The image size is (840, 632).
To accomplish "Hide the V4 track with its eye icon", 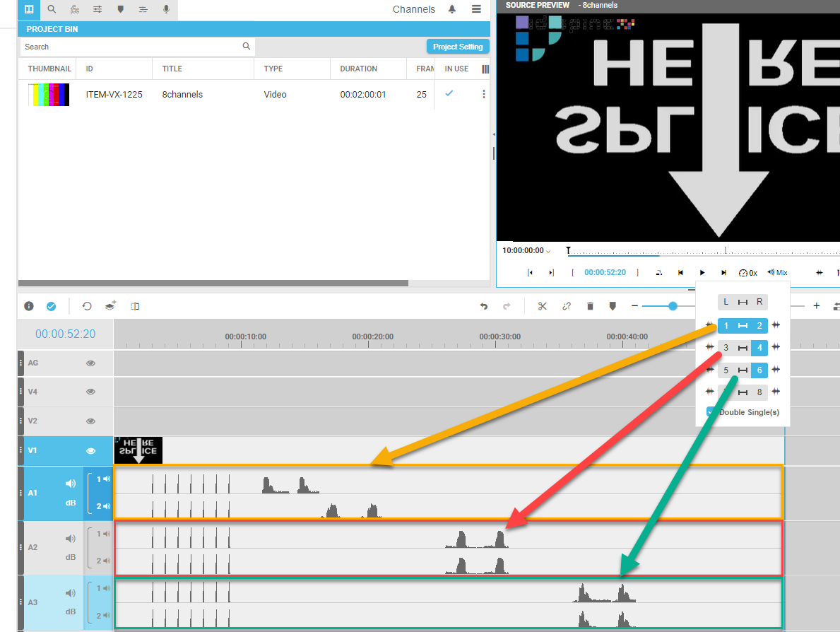I will click(90, 391).
